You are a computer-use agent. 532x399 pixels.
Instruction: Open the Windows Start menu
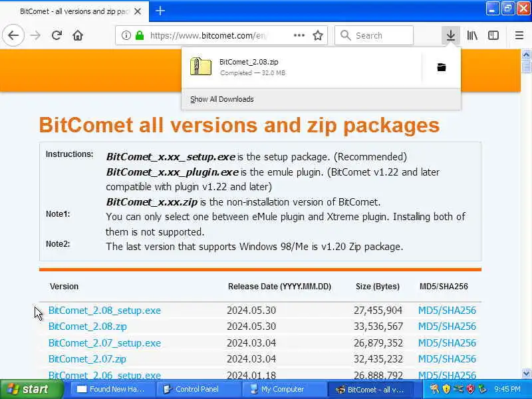[28, 390]
